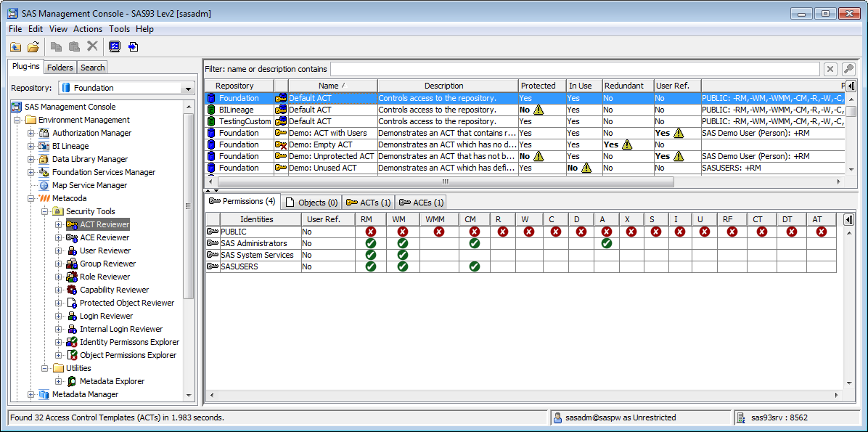Collapse the Utilities folder node

[x=45, y=368]
